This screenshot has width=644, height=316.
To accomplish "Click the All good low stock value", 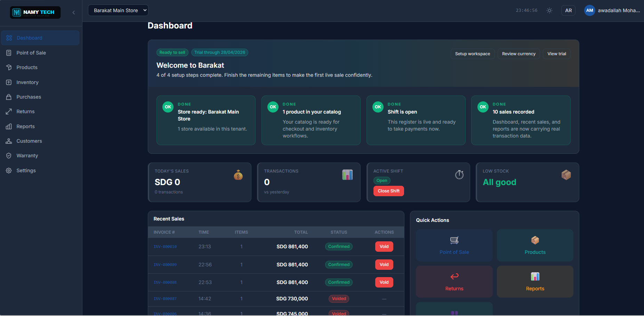I will pyautogui.click(x=499, y=182).
